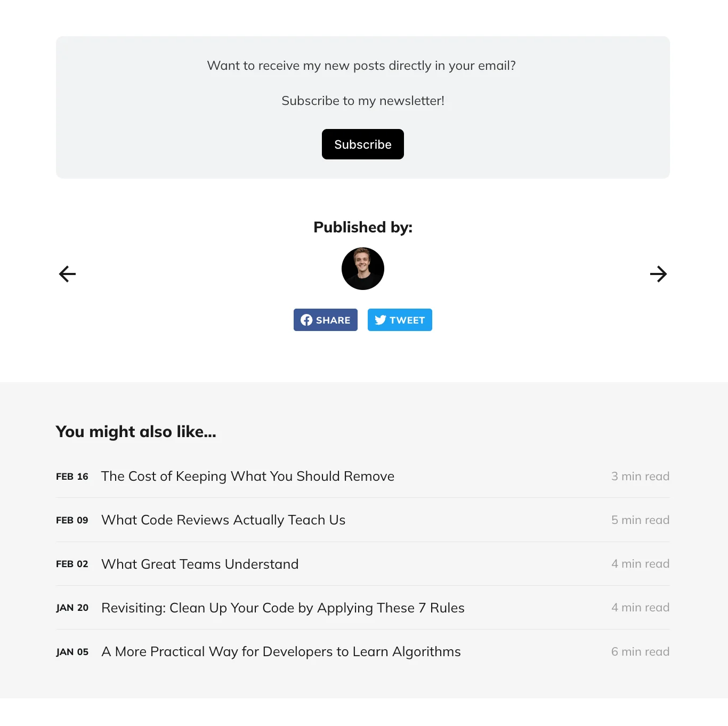728x726 pixels.
Task: Click the FEB 09 date label
Action: pos(72,520)
